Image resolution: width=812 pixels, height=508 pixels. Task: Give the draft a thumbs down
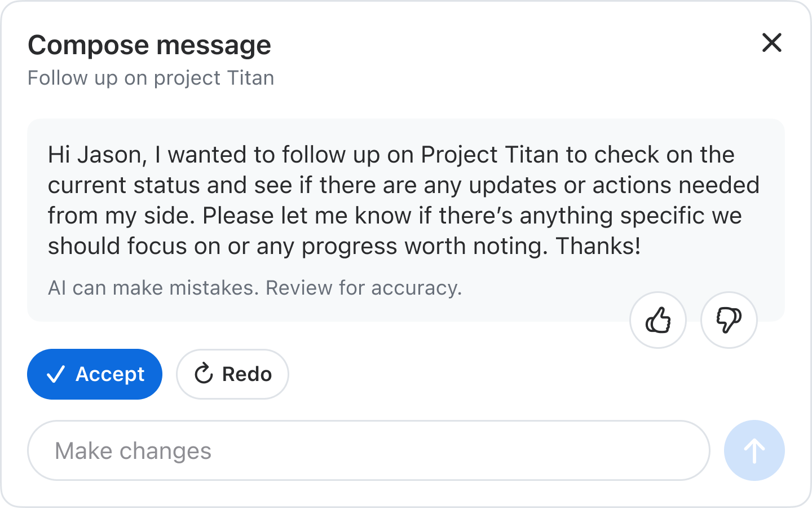tap(729, 320)
